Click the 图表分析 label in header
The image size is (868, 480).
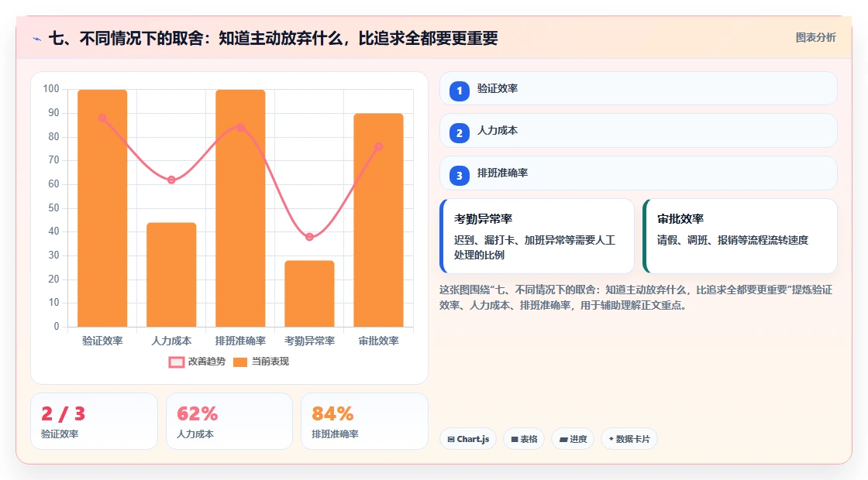pos(816,38)
